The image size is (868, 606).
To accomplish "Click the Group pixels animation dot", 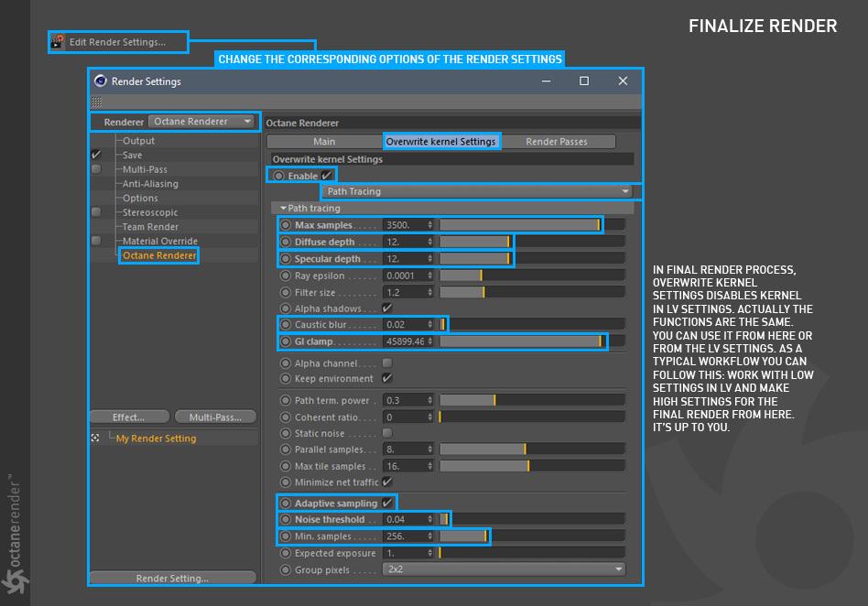I will (x=285, y=569).
